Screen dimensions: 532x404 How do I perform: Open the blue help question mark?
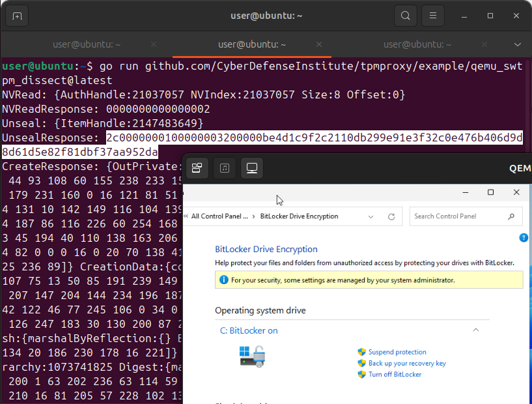coord(524,238)
